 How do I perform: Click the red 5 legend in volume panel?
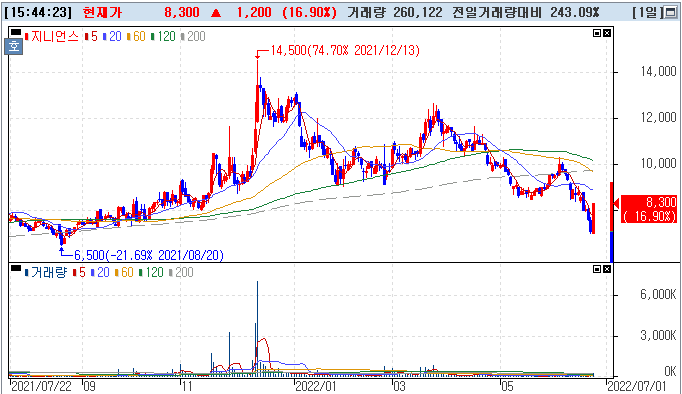79,273
